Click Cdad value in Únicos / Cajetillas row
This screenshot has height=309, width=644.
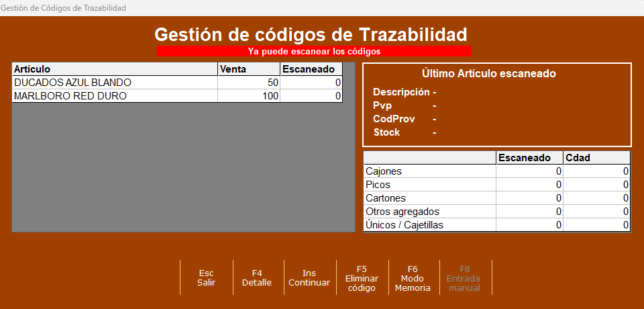click(597, 225)
